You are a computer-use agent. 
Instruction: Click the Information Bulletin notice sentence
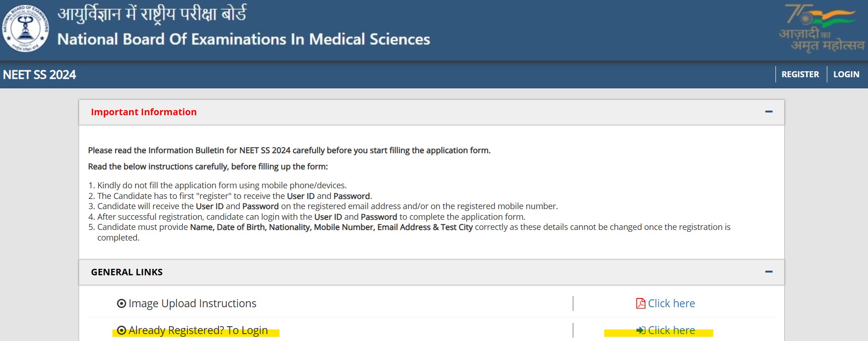tap(289, 150)
